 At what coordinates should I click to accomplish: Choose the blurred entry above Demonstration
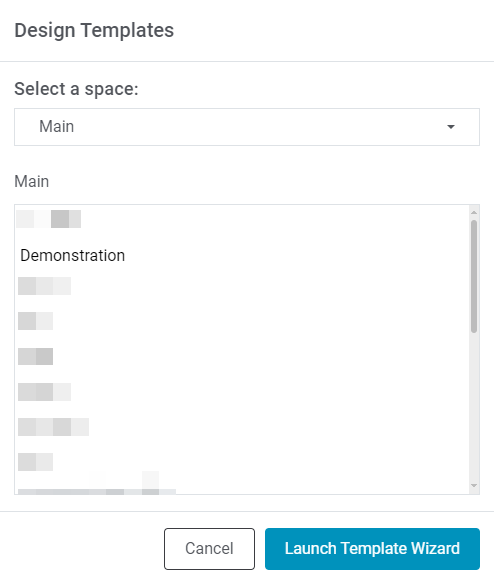point(49,219)
